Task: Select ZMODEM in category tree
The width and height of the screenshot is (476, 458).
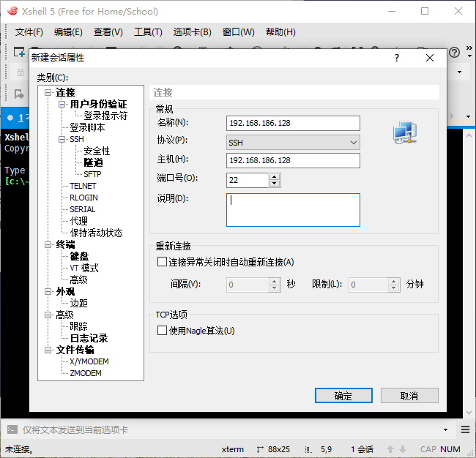Action: (85, 373)
